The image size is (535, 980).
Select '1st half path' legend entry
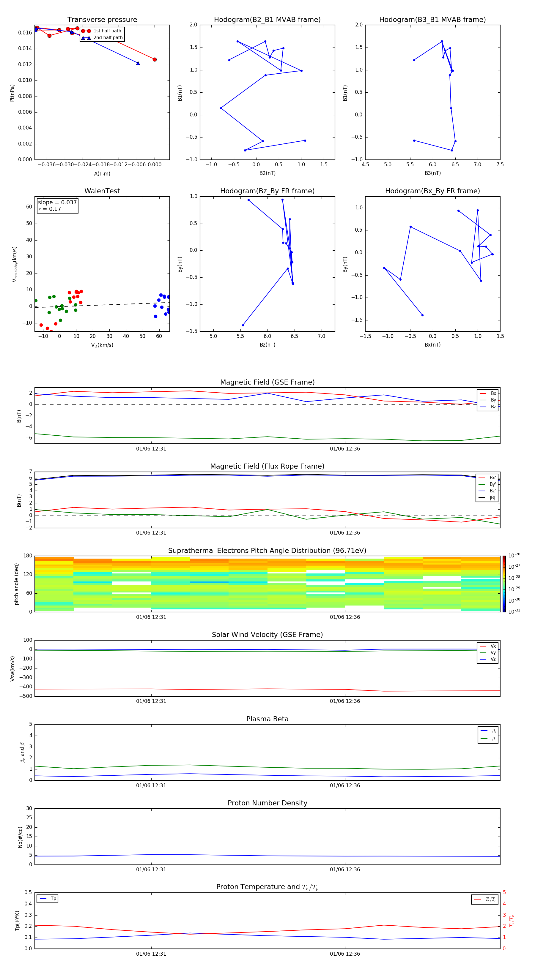[x=101, y=31]
